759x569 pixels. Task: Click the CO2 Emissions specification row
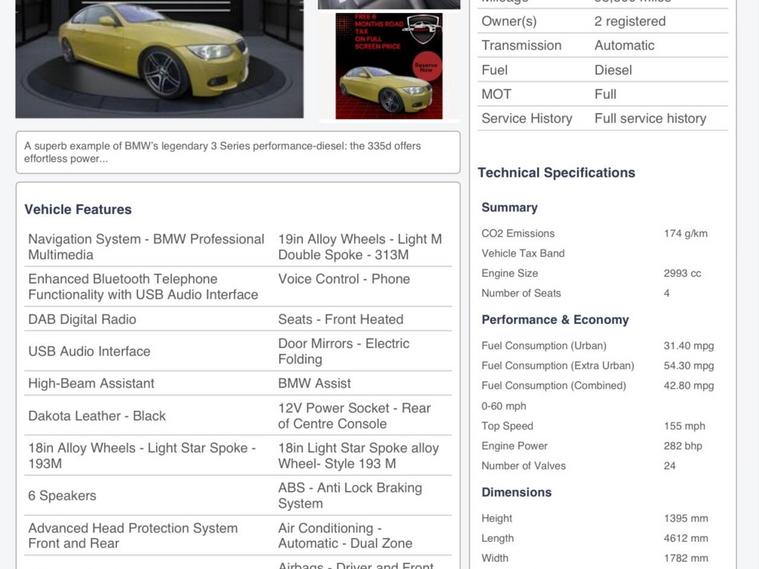click(x=600, y=233)
